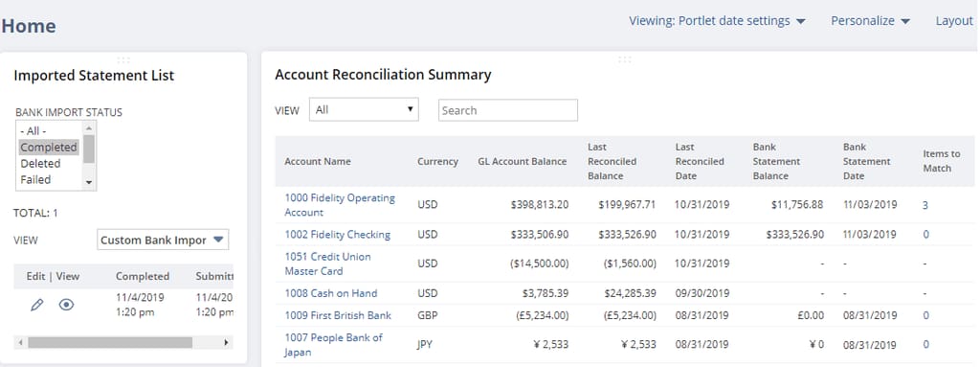The image size is (980, 367).
Task: Open the Custom Bank Import view dropdown
Action: [163, 240]
